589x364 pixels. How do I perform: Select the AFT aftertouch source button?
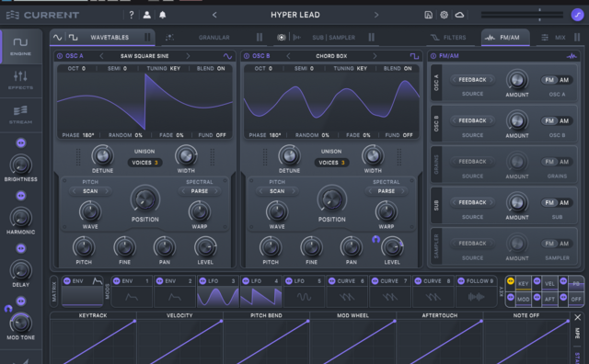coord(549,299)
